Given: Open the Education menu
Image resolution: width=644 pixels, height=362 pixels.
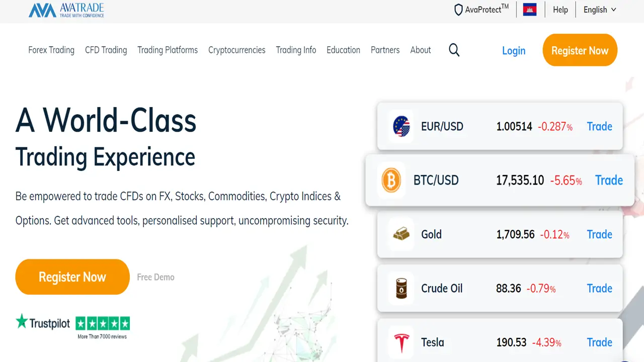Looking at the screenshot, I should [x=343, y=50].
